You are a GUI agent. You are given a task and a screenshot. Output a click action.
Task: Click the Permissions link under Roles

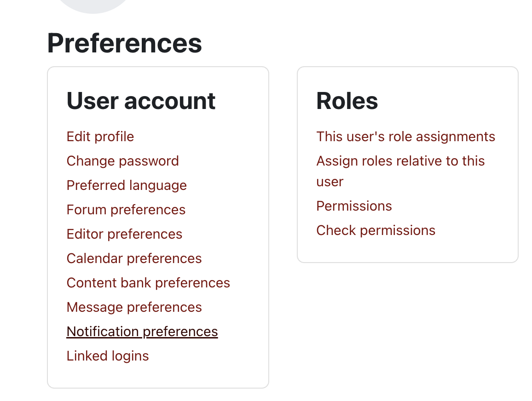pyautogui.click(x=354, y=206)
